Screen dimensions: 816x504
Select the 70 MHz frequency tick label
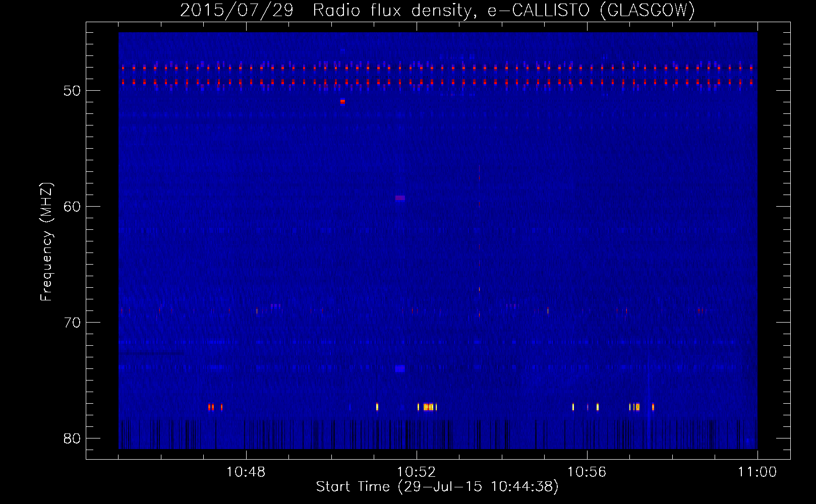point(72,323)
